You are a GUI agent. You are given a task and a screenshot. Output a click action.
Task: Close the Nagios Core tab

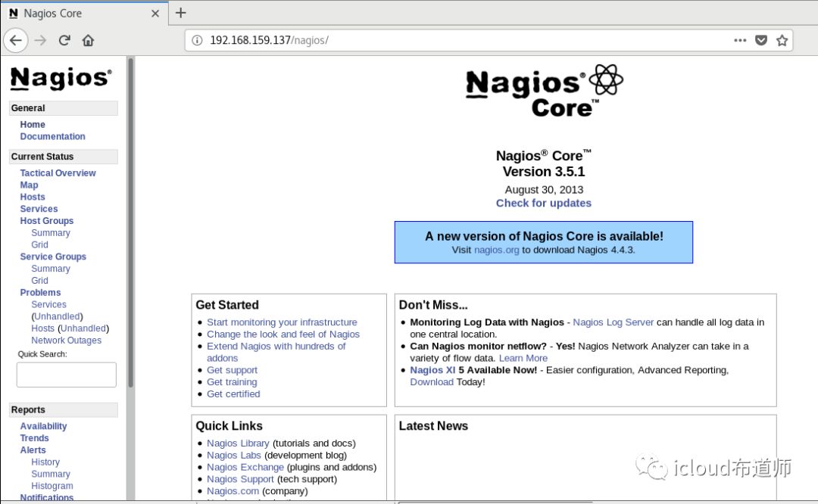(x=155, y=14)
